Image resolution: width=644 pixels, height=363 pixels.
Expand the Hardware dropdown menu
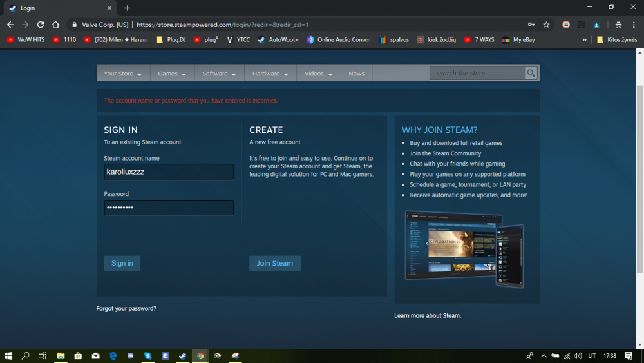[270, 74]
